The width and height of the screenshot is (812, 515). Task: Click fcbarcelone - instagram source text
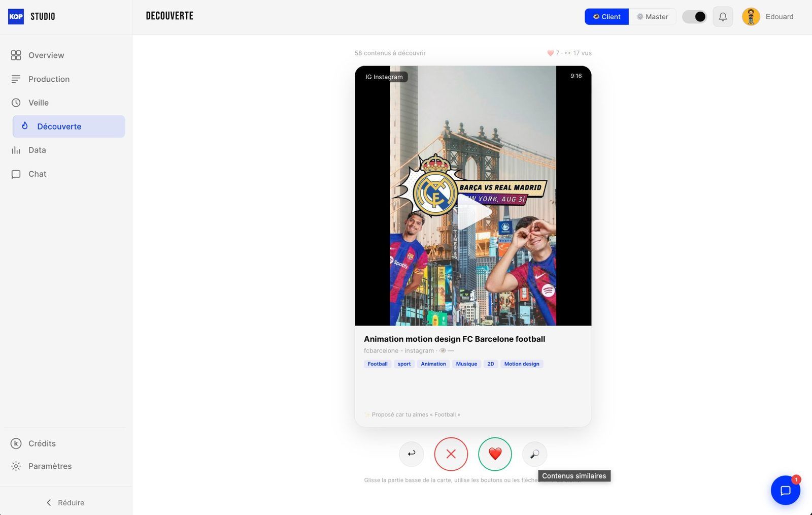(399, 351)
